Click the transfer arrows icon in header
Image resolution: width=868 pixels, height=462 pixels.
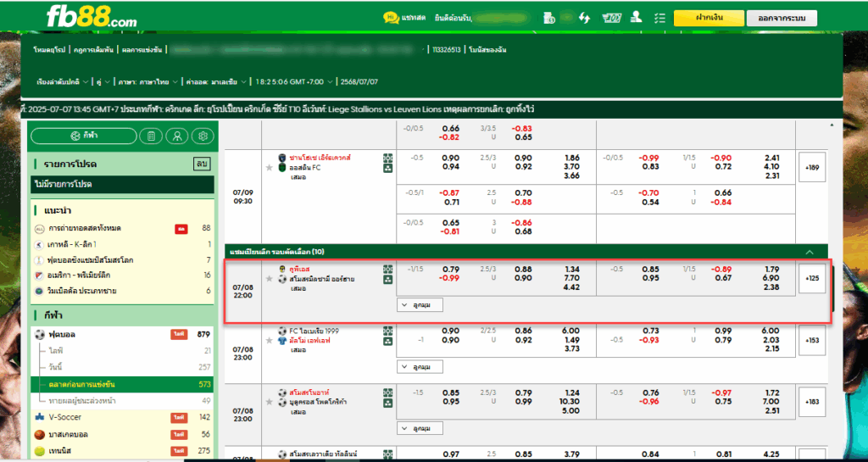[x=584, y=18]
